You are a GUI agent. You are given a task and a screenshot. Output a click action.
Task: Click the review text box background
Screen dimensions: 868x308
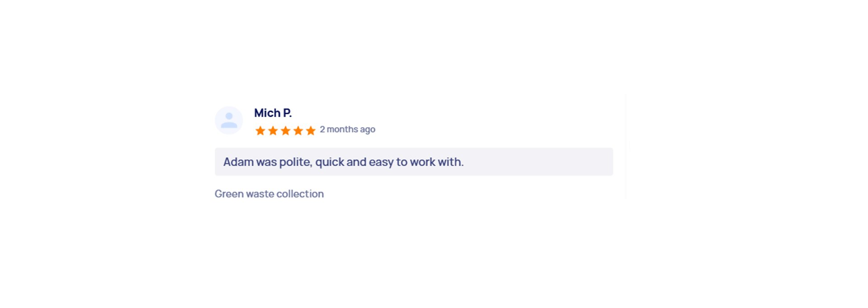click(x=414, y=161)
